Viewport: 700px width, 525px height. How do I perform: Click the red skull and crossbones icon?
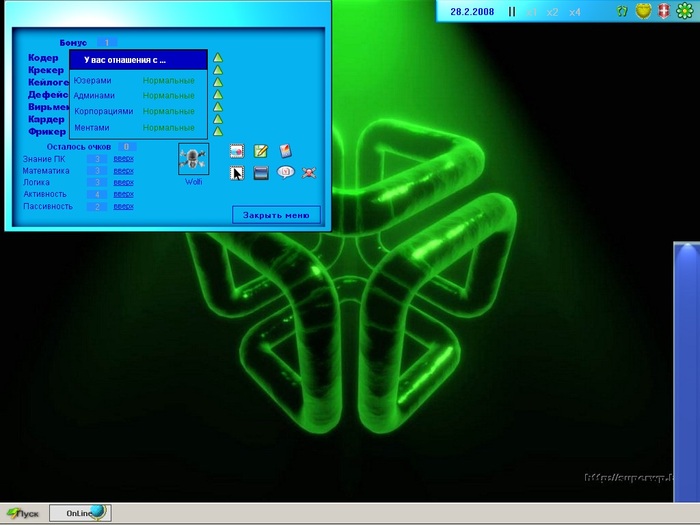tap(309, 172)
